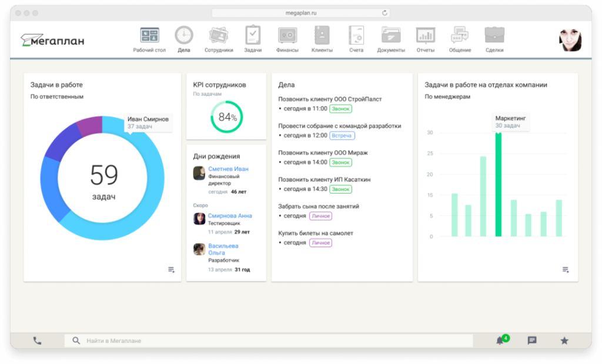
Task: Expand the Задачи в работе card options
Action: coord(171,269)
